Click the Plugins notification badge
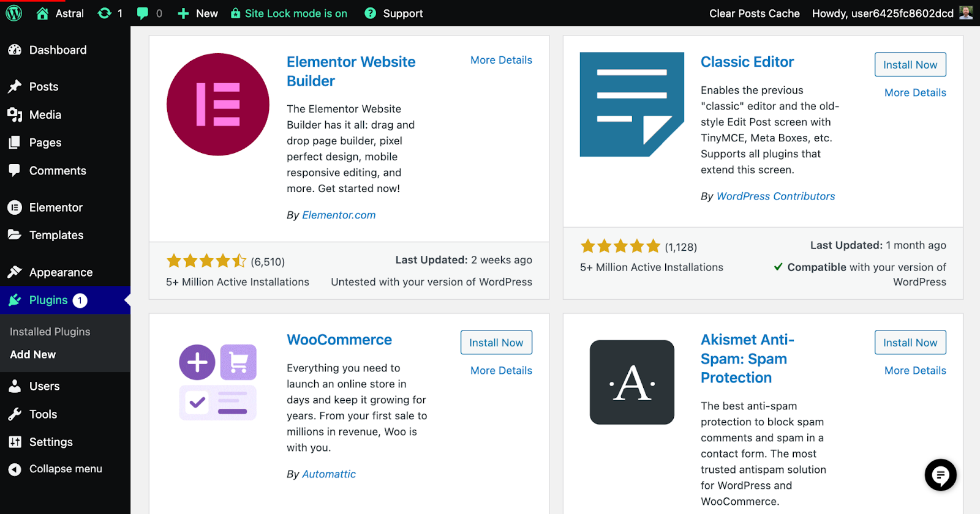The height and width of the screenshot is (514, 980). (80, 300)
